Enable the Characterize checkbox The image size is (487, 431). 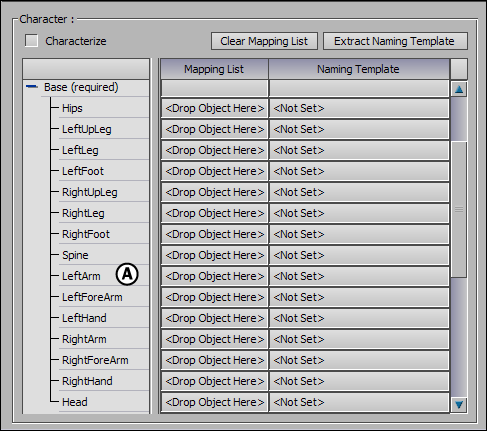tap(31, 41)
